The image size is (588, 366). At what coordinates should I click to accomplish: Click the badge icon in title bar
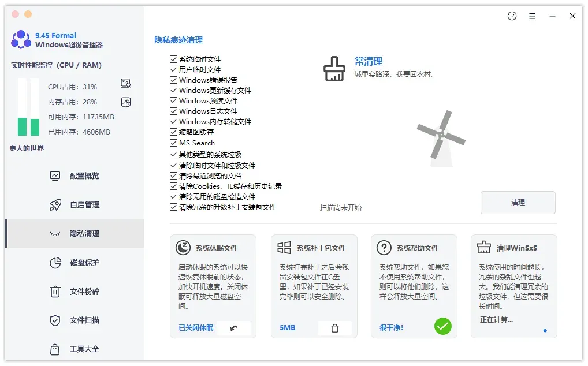pos(512,16)
